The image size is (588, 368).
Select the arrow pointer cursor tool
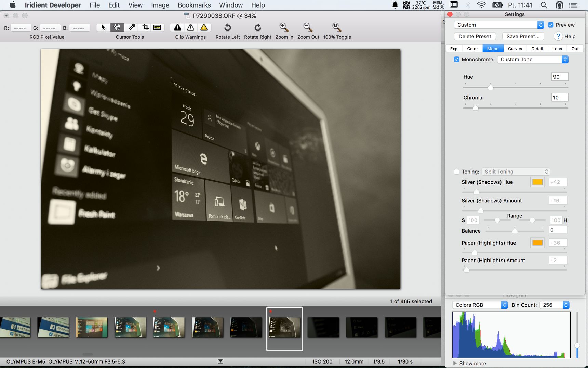[x=103, y=27]
